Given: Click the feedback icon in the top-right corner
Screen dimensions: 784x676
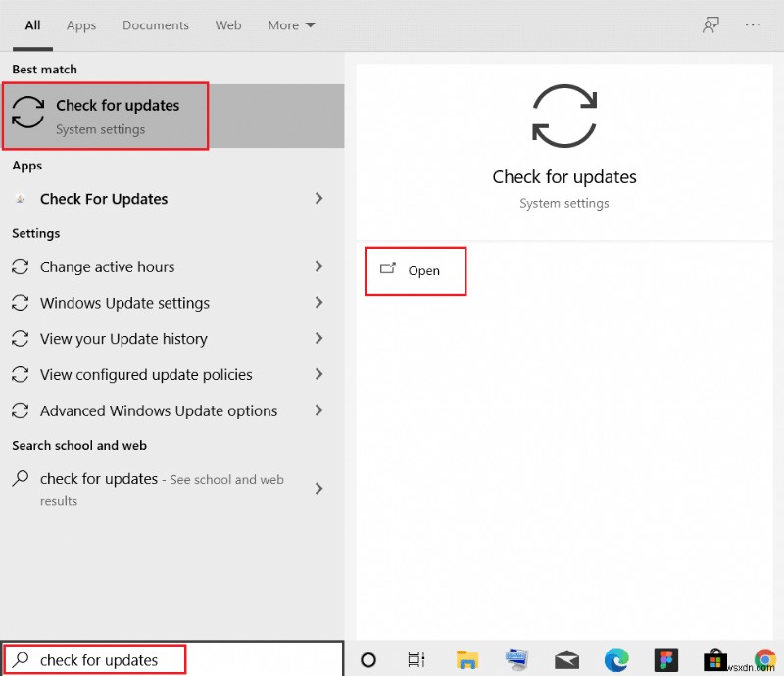Looking at the screenshot, I should 710,24.
